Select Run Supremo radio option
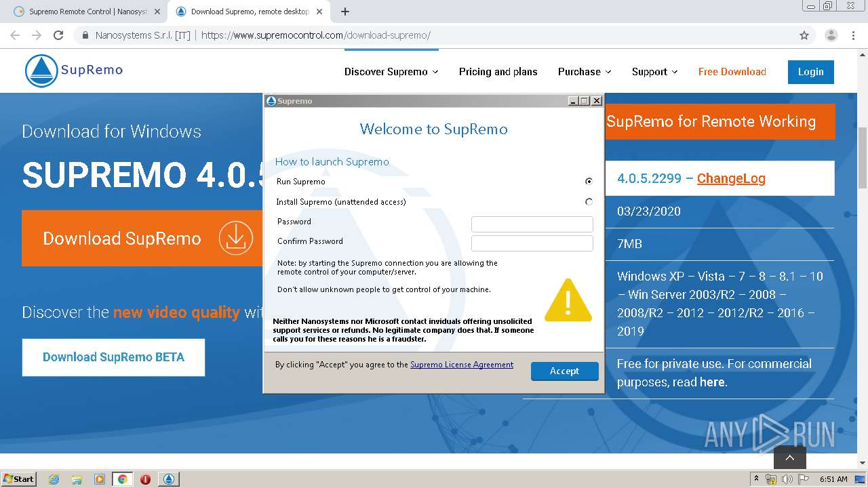This screenshot has height=488, width=868. (x=589, y=181)
